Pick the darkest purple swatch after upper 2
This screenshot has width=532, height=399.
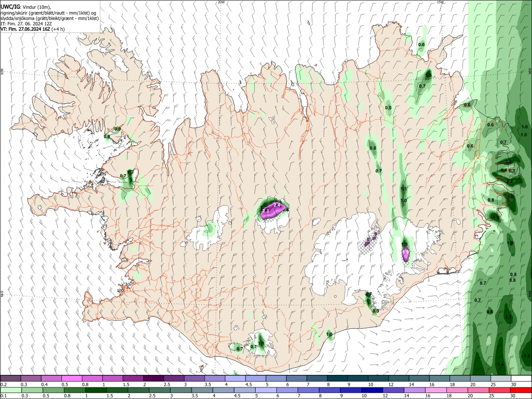153,378
